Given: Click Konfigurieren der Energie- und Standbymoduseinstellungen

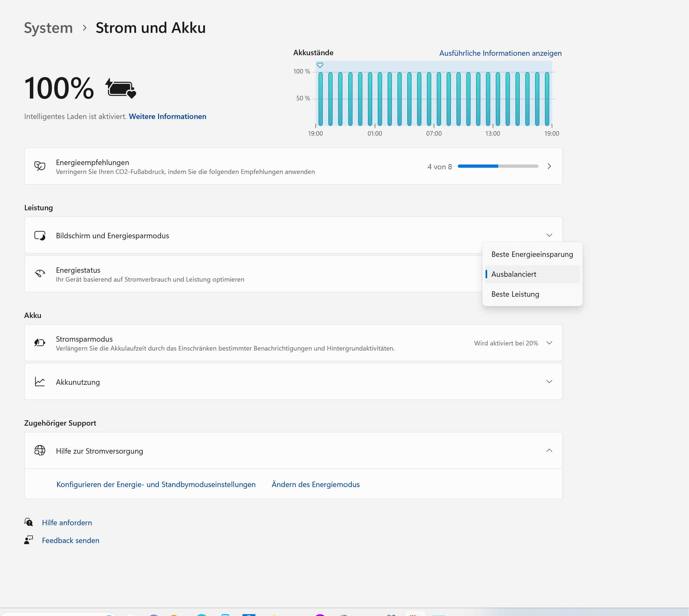Looking at the screenshot, I should click(x=156, y=484).
